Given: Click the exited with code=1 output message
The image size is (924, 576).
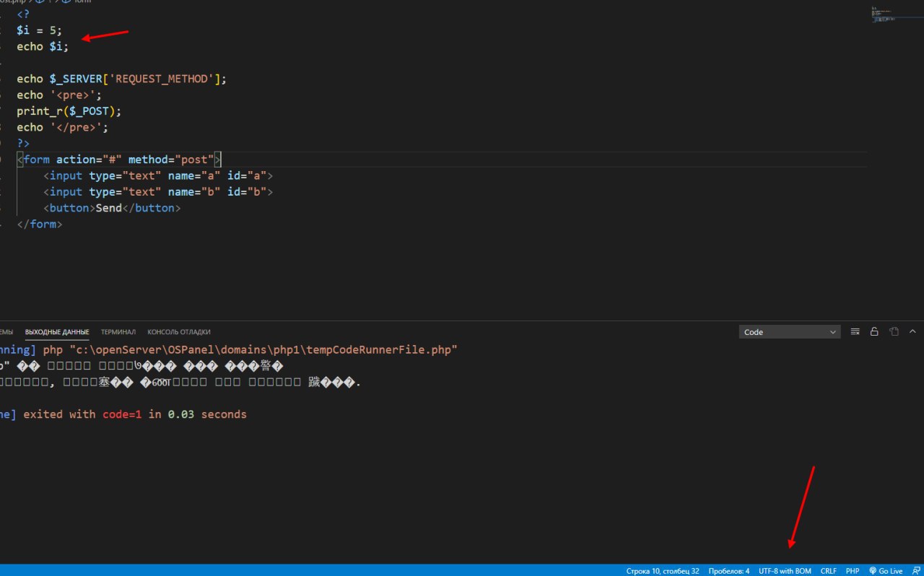Looking at the screenshot, I should tap(135, 414).
